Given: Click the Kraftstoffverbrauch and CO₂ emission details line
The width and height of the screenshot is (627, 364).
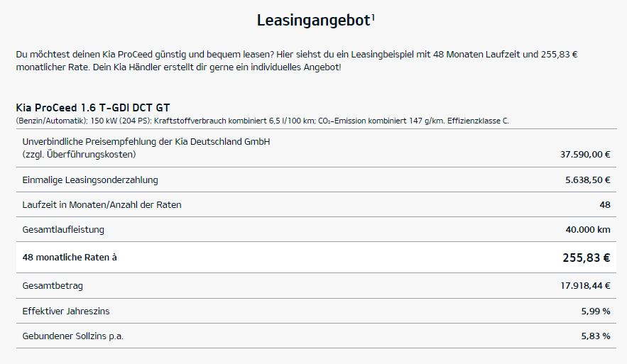Looking at the screenshot, I should click(x=262, y=121).
